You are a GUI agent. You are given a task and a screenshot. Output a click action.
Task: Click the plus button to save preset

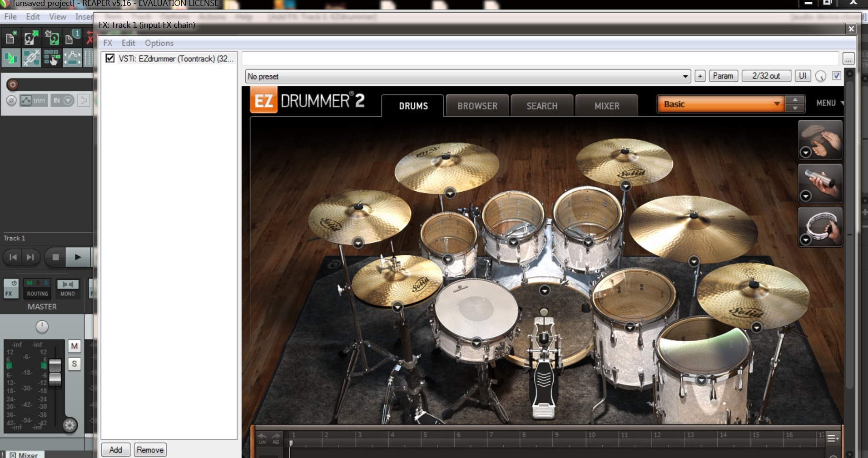point(700,76)
